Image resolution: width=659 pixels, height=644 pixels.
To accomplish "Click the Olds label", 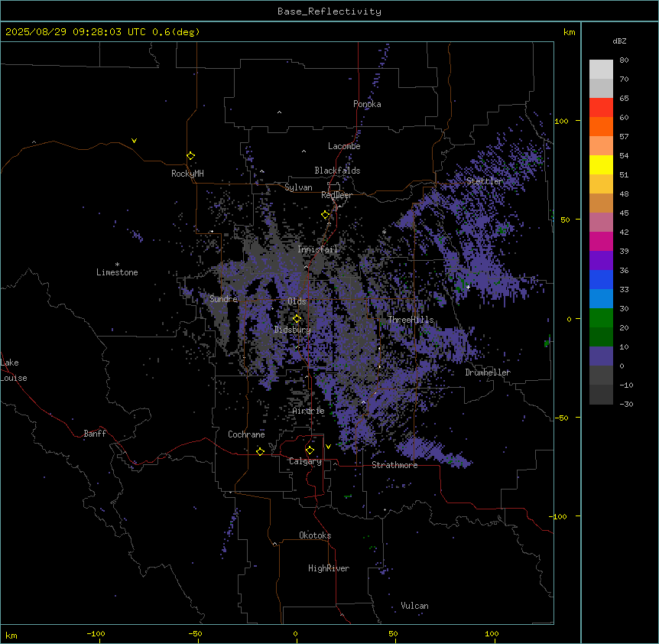I will point(297,301).
